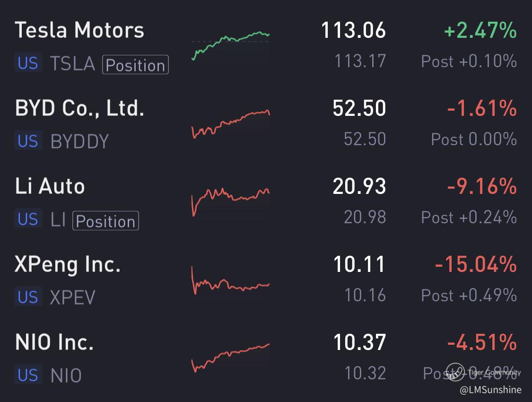Select Tesla's +2.47% change value
Image resolution: width=532 pixels, height=402 pixels.
click(x=480, y=31)
